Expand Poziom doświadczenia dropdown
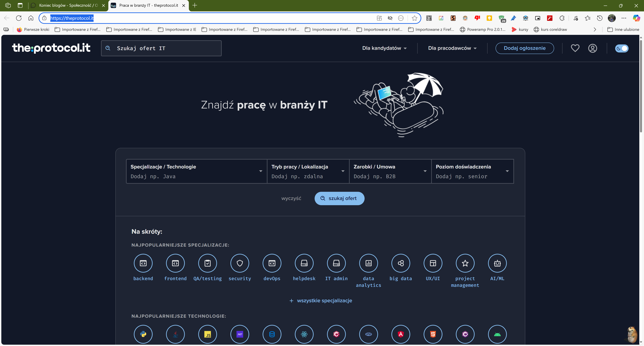This screenshot has width=644, height=346. (472, 171)
